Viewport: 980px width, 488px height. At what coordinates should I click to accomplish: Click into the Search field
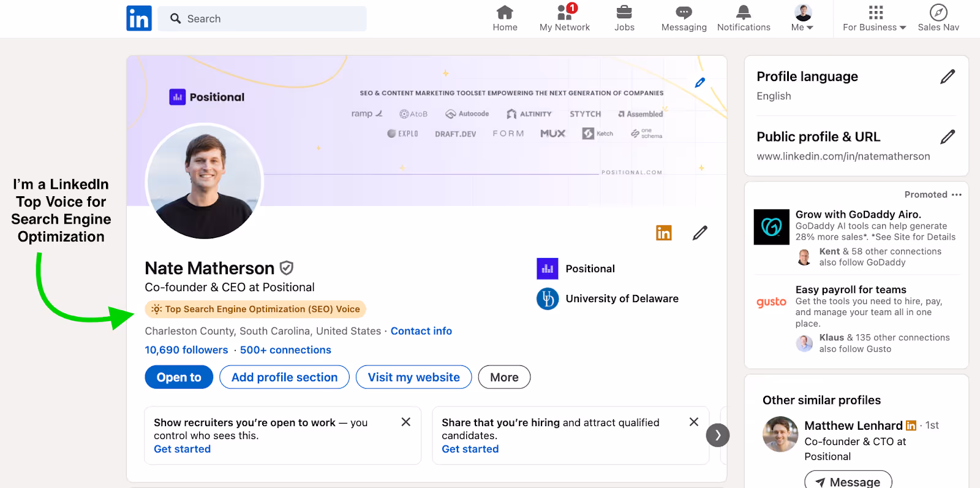point(262,18)
